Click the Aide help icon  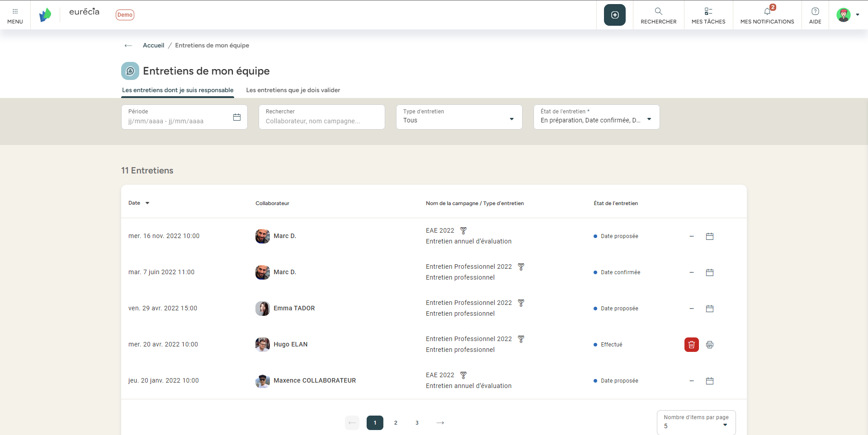815,11
